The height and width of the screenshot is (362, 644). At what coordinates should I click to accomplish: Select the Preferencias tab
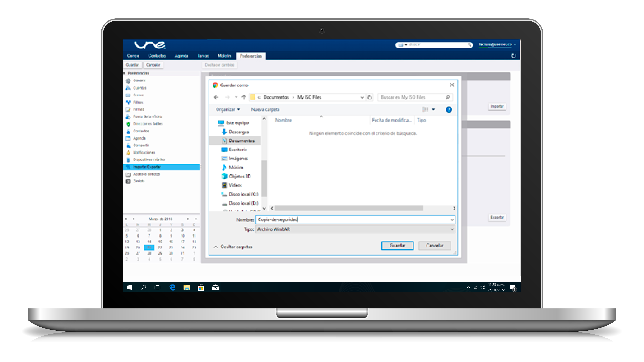[x=251, y=56]
